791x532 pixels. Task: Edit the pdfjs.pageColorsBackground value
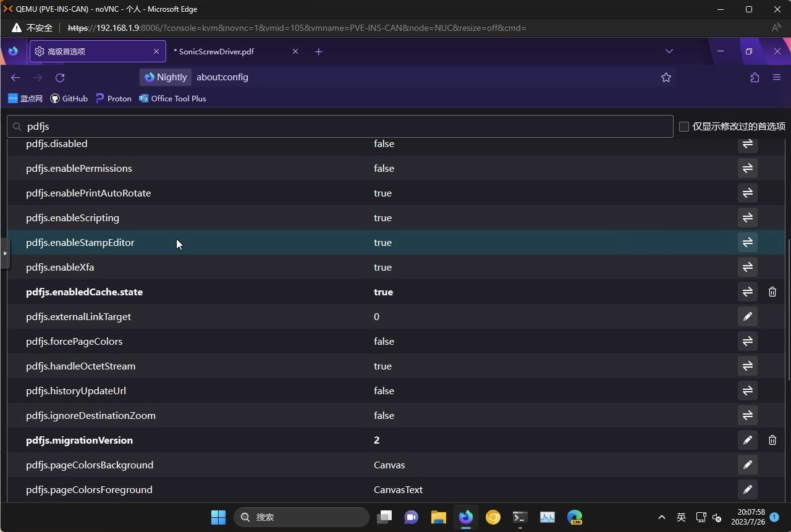point(747,465)
